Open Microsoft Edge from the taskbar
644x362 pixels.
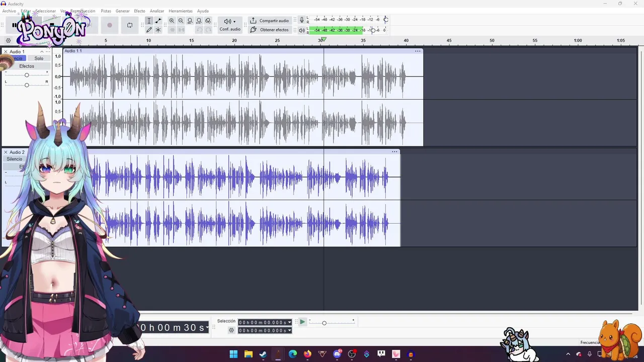pyautogui.click(x=293, y=354)
